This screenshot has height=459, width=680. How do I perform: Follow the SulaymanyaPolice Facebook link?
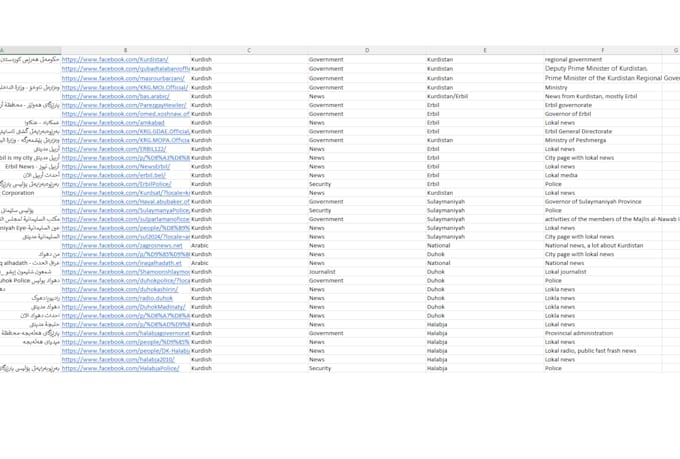point(126,210)
